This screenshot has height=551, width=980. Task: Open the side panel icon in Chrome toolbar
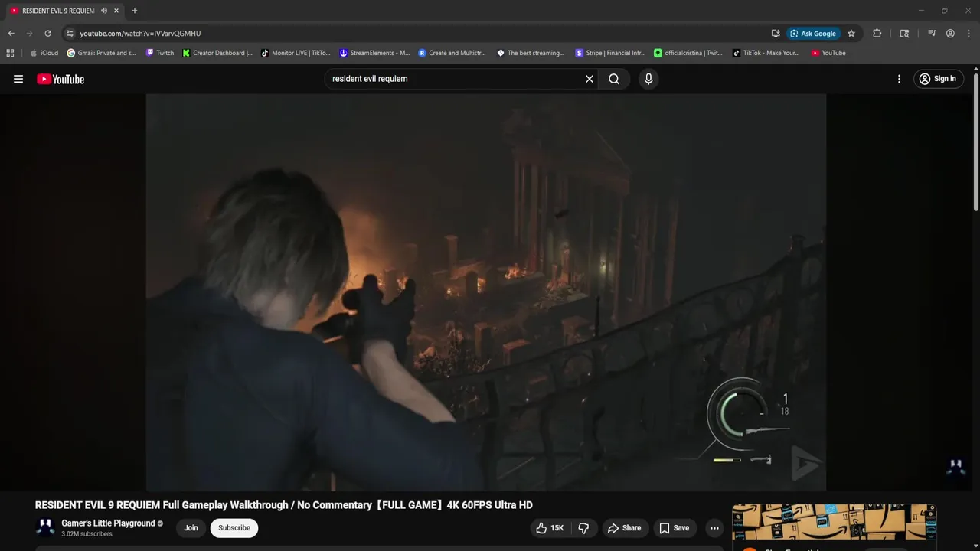coord(904,34)
